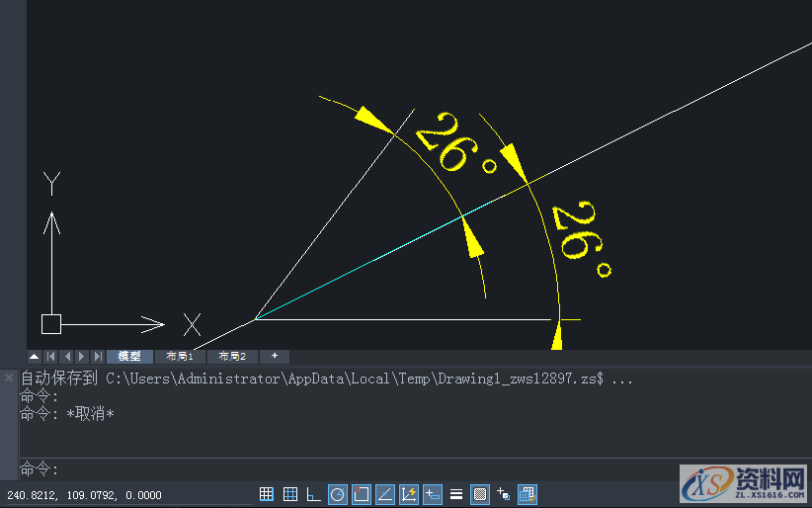Open the 布局2 layout tab

coord(232,356)
